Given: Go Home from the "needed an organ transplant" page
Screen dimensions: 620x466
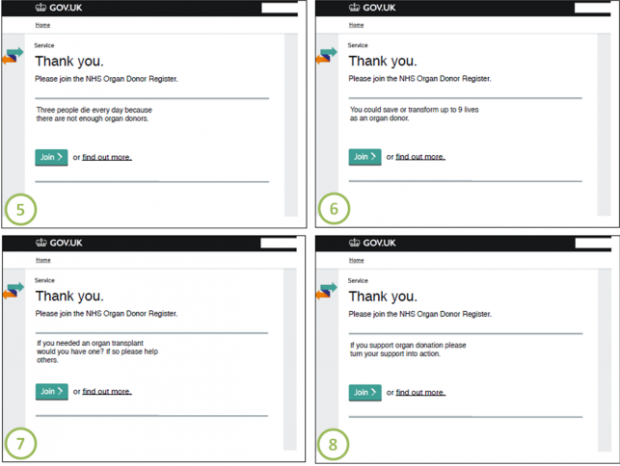Looking at the screenshot, I should pyautogui.click(x=43, y=260).
